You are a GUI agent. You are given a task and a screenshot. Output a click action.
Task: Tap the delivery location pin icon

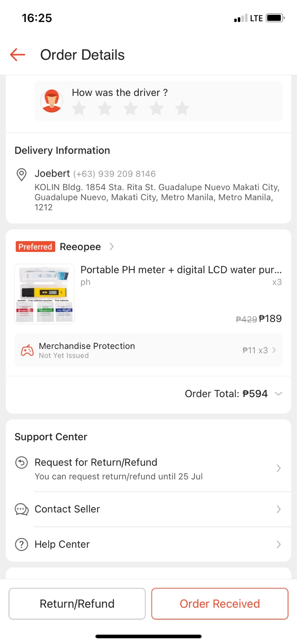tap(21, 174)
